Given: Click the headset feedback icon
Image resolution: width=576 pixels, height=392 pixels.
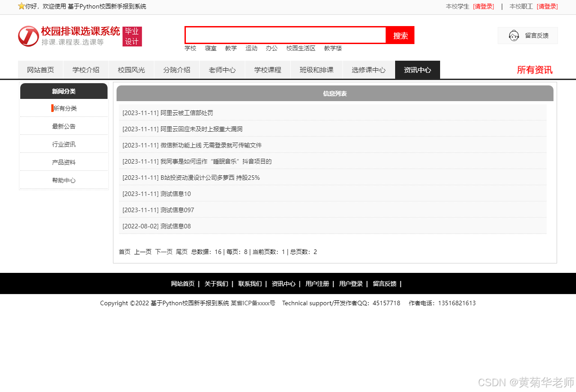Looking at the screenshot, I should 514,36.
